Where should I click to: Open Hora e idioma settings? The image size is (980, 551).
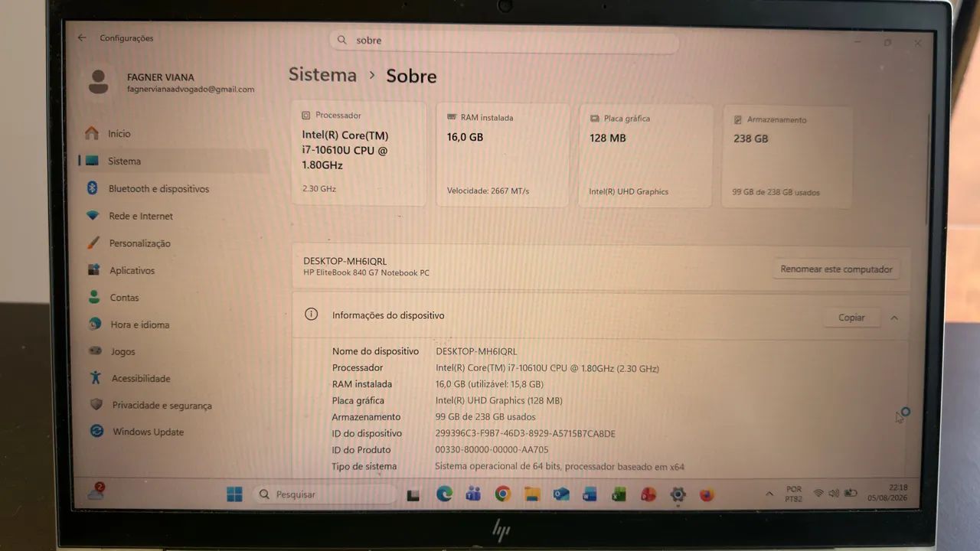174,324
